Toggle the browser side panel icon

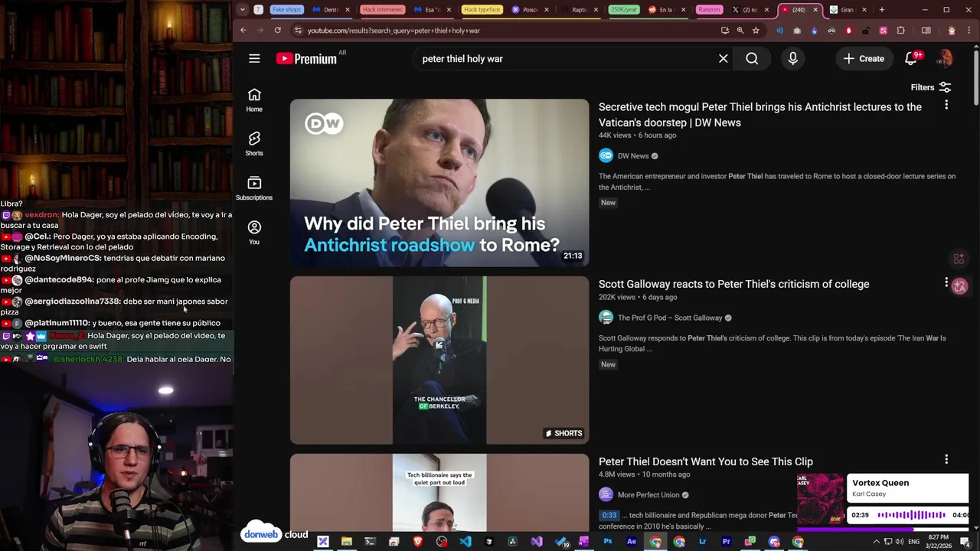coord(926,31)
